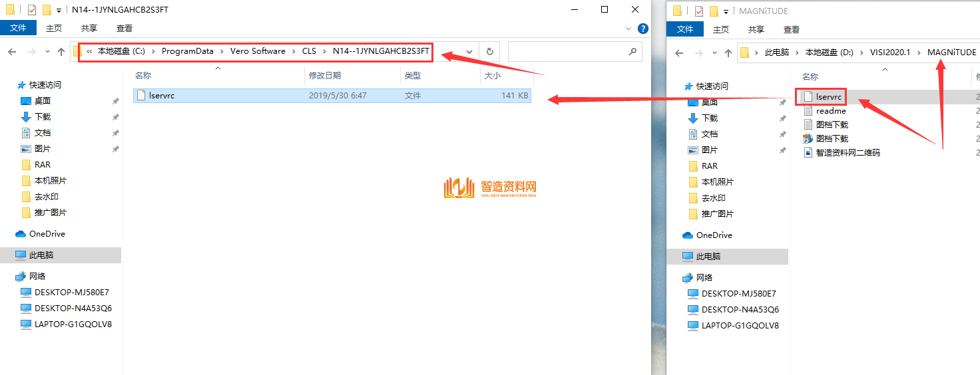Click 此电脑 in the MAGNiTUDE address bar

tap(776, 52)
